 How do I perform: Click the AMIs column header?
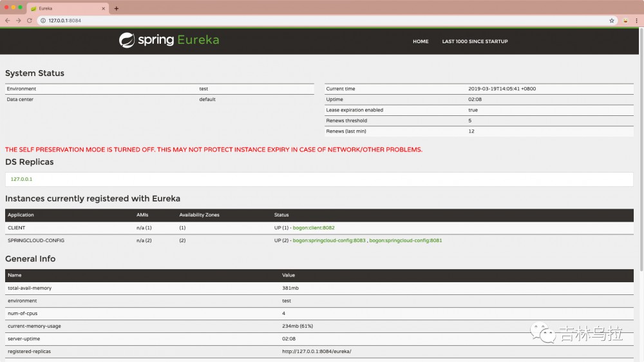point(142,215)
